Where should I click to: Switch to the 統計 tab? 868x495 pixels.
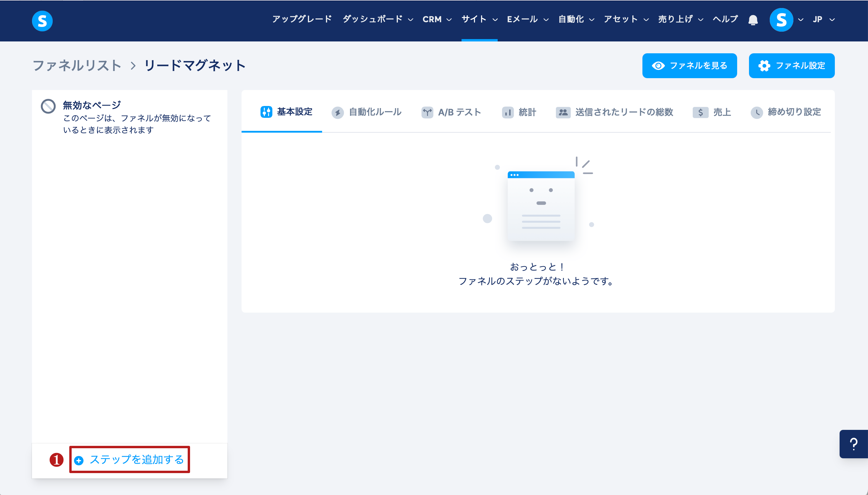pyautogui.click(x=519, y=112)
